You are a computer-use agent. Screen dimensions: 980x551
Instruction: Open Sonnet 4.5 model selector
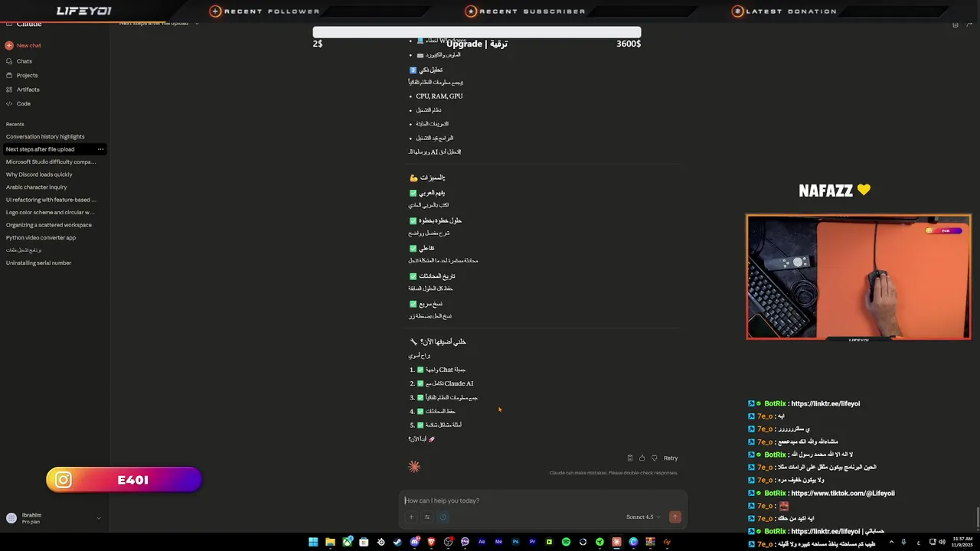[642, 517]
